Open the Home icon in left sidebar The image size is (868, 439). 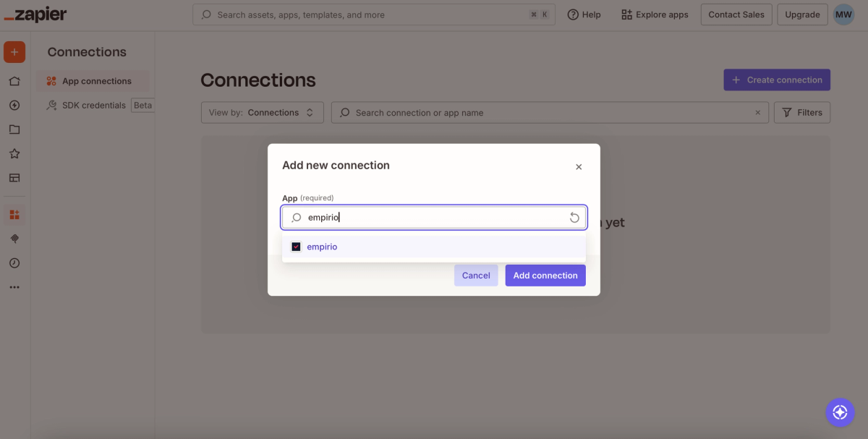point(14,81)
